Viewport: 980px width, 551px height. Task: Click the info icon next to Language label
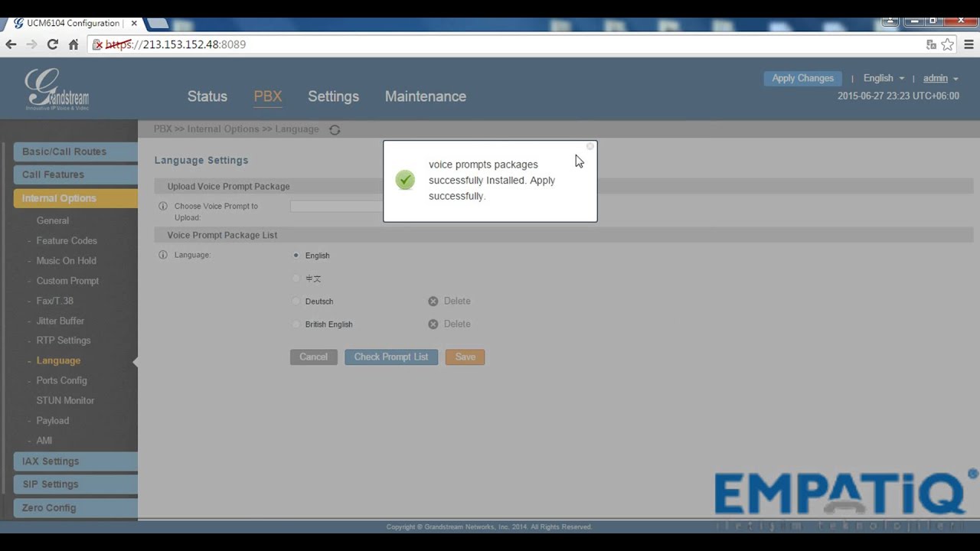162,255
